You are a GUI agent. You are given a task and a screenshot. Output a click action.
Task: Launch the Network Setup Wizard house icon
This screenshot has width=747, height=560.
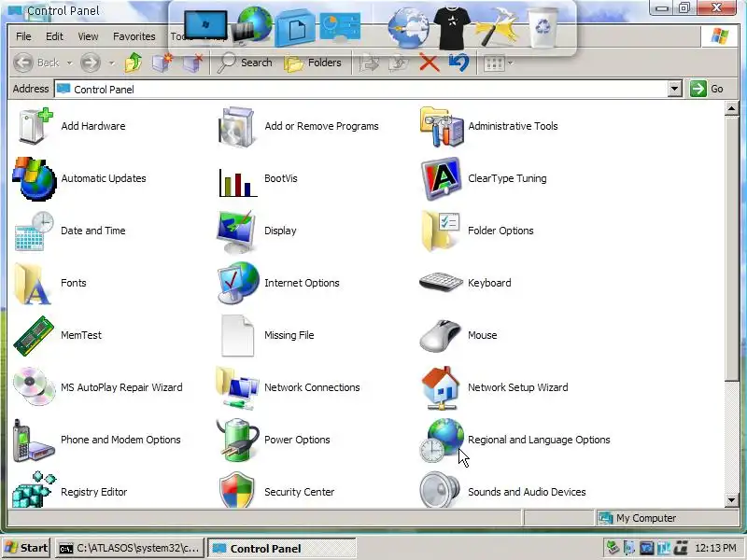(441, 388)
